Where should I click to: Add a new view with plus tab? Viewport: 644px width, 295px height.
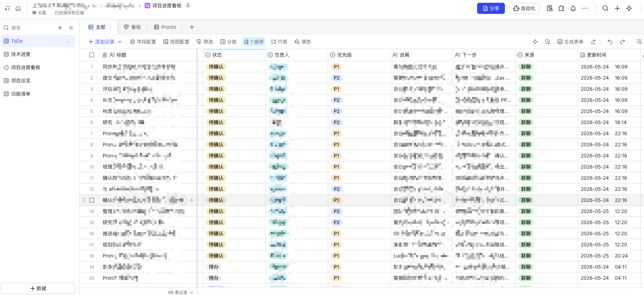point(192,27)
